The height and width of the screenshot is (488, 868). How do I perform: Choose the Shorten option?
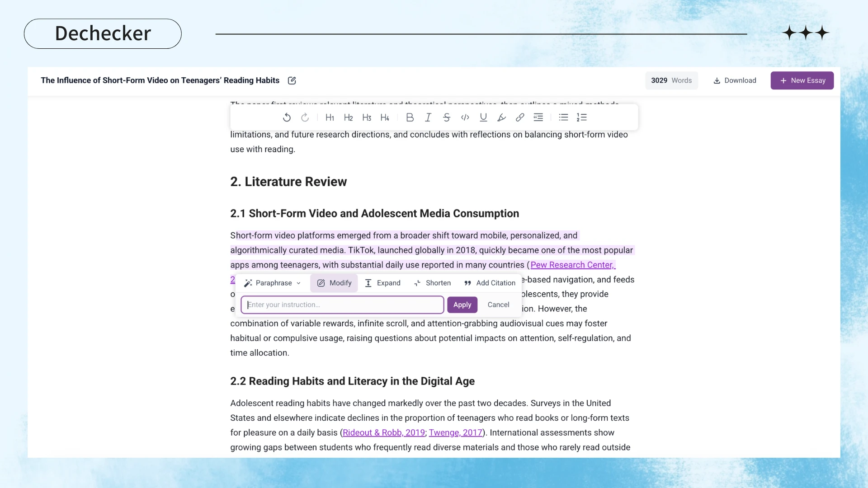click(x=432, y=283)
